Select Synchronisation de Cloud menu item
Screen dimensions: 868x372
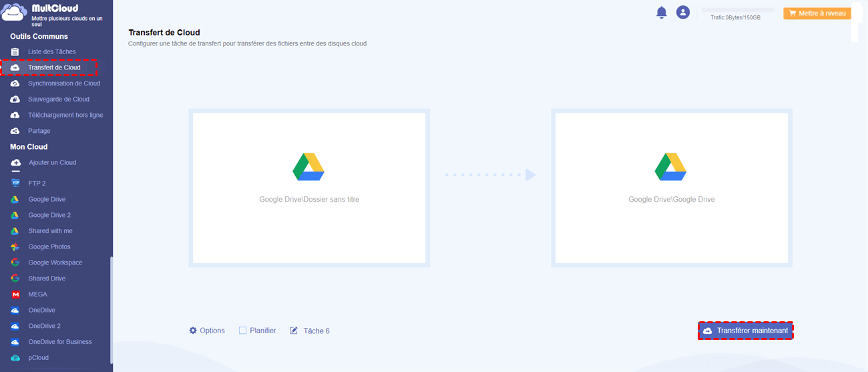(64, 83)
